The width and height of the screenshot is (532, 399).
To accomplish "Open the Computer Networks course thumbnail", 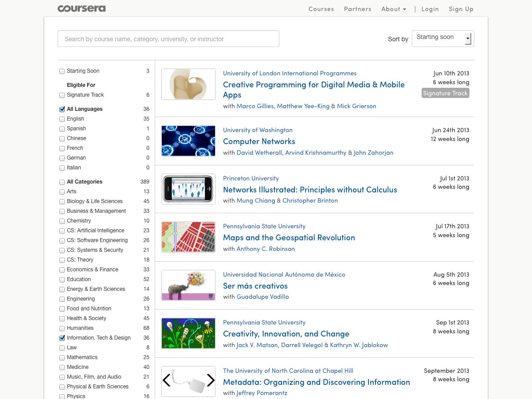I will point(188,141).
